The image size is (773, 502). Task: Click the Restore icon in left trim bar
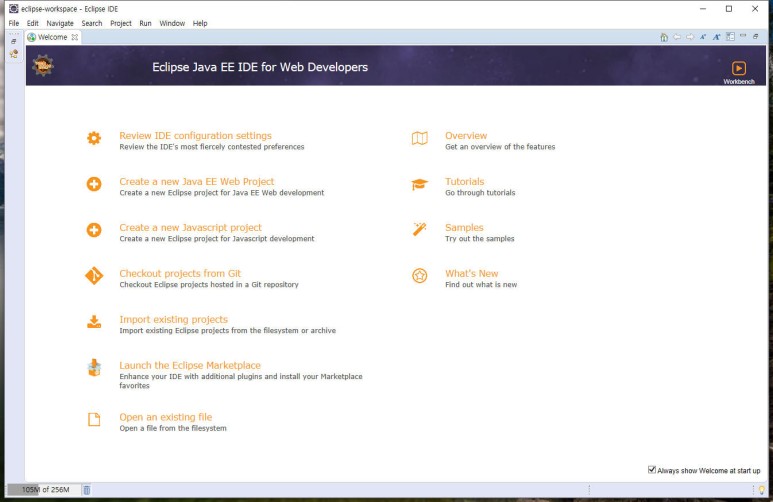coord(14,42)
